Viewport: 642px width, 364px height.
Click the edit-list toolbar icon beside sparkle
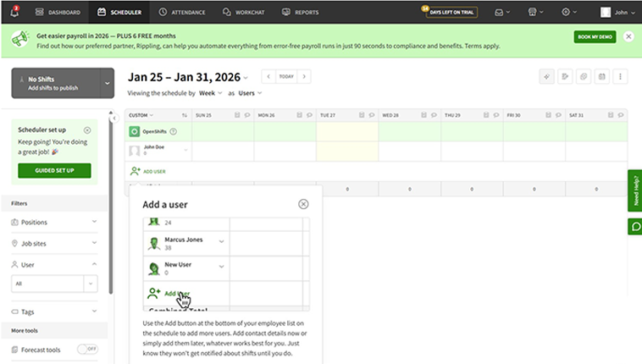tap(565, 76)
